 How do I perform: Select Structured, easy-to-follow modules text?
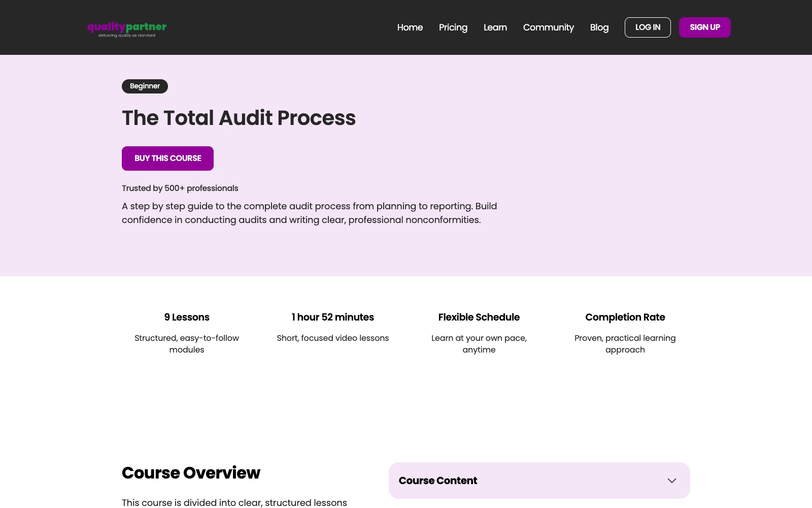tap(187, 344)
